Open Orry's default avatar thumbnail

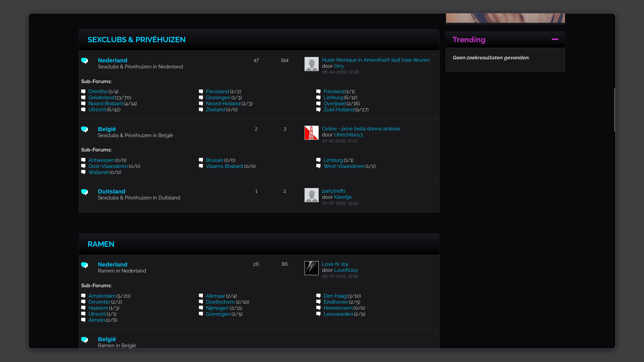tap(311, 64)
